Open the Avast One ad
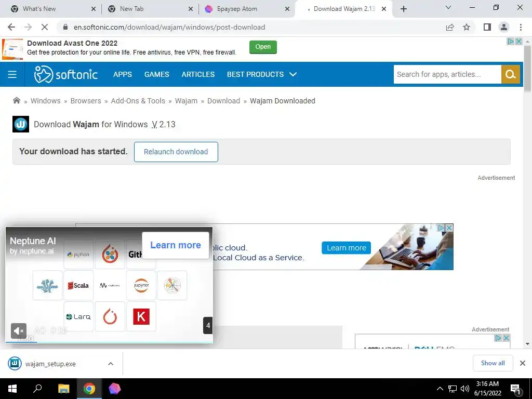 [x=263, y=47]
